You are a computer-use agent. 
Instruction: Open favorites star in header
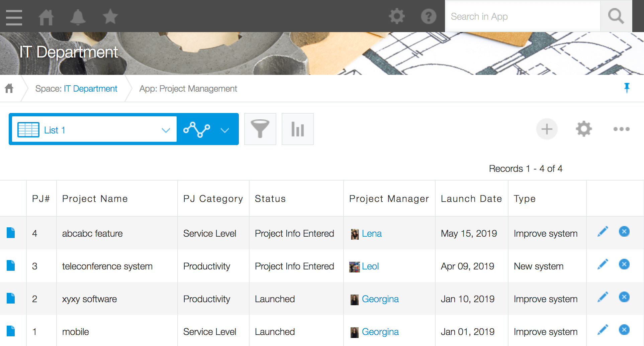[x=110, y=17]
